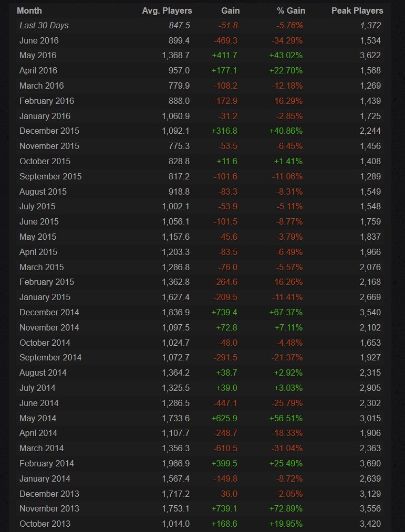Select the November 2014 month cell
Screen dimensions: 405x532
pyautogui.click(x=49, y=327)
